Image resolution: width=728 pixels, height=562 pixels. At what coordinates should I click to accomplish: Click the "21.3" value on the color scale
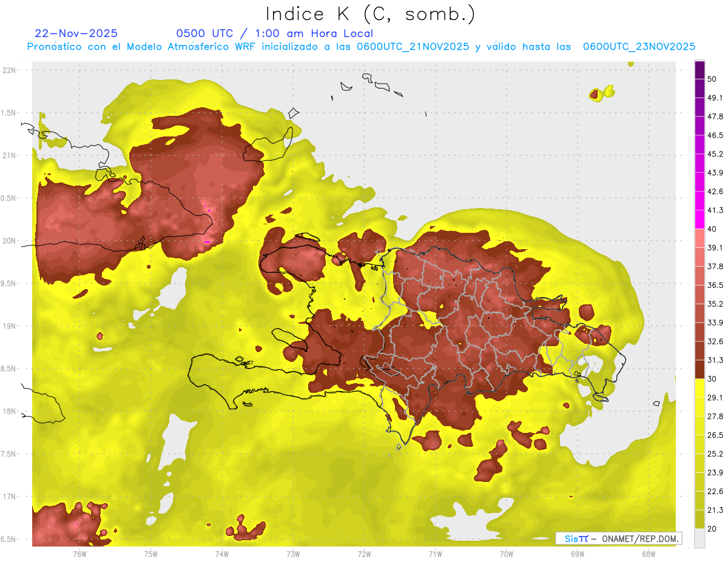715,510
